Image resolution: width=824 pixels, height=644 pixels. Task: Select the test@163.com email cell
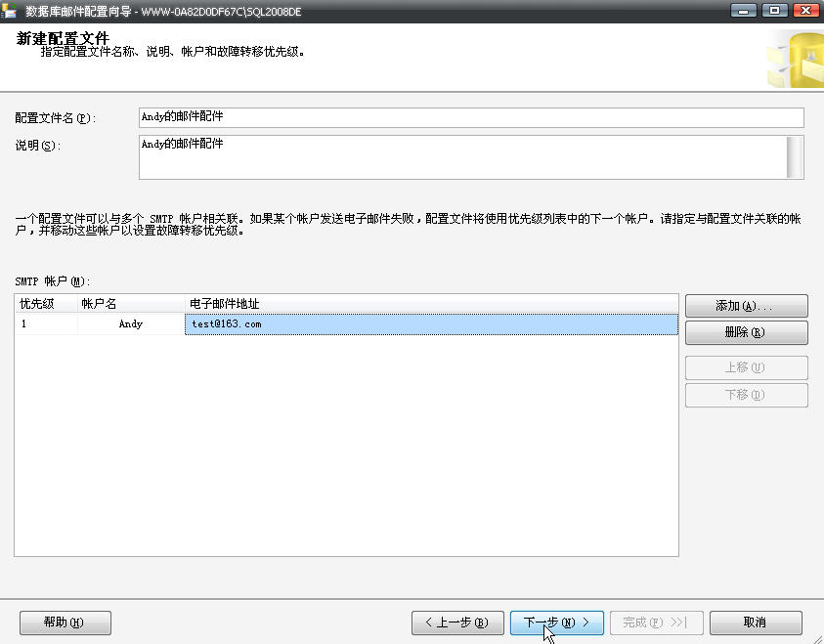[x=430, y=323]
